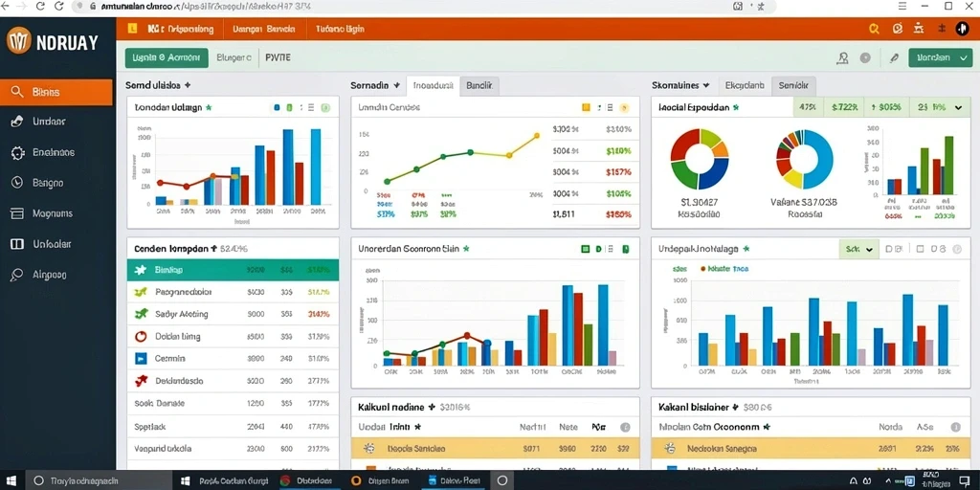Click yellow round icon in Lmandin Cendss header

click(x=624, y=107)
